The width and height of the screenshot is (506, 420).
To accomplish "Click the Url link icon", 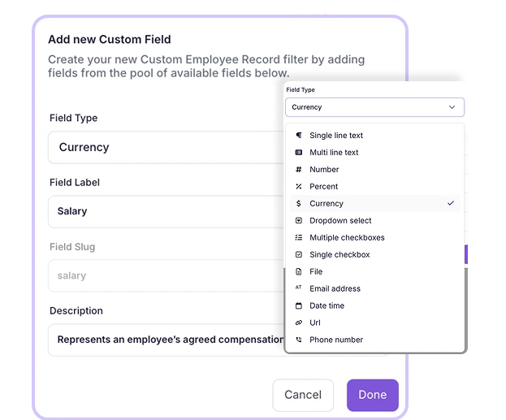I will [299, 323].
